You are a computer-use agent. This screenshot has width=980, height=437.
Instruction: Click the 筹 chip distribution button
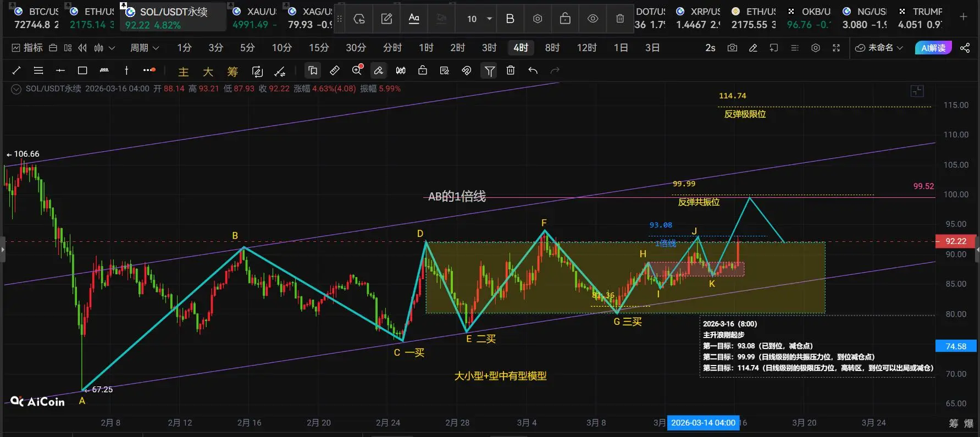(x=232, y=71)
